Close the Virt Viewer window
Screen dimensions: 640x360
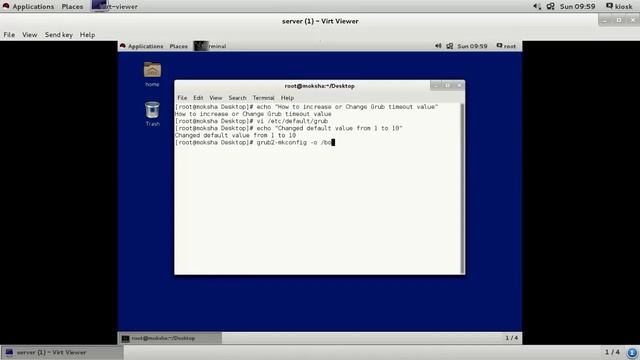click(633, 20)
